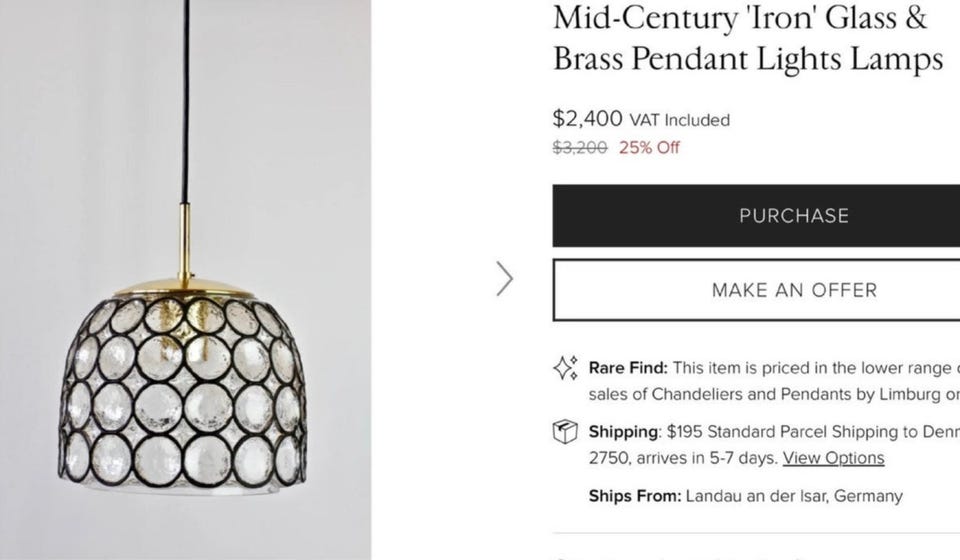Click the bold Shipping label

point(624,432)
